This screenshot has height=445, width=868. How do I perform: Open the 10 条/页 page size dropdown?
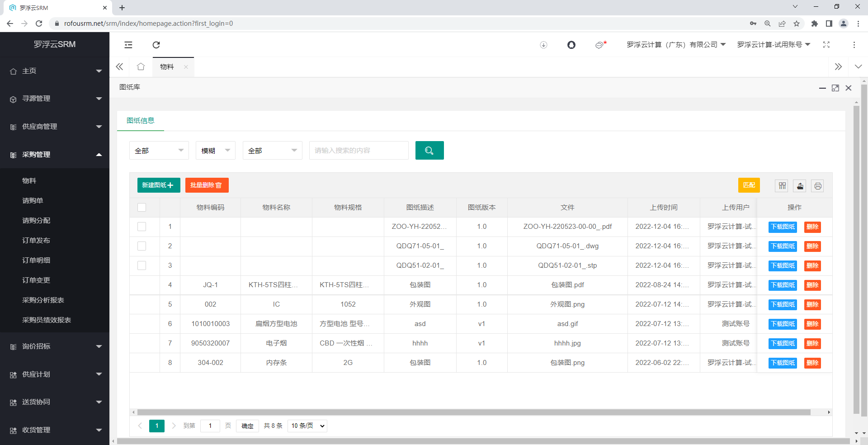pyautogui.click(x=307, y=426)
